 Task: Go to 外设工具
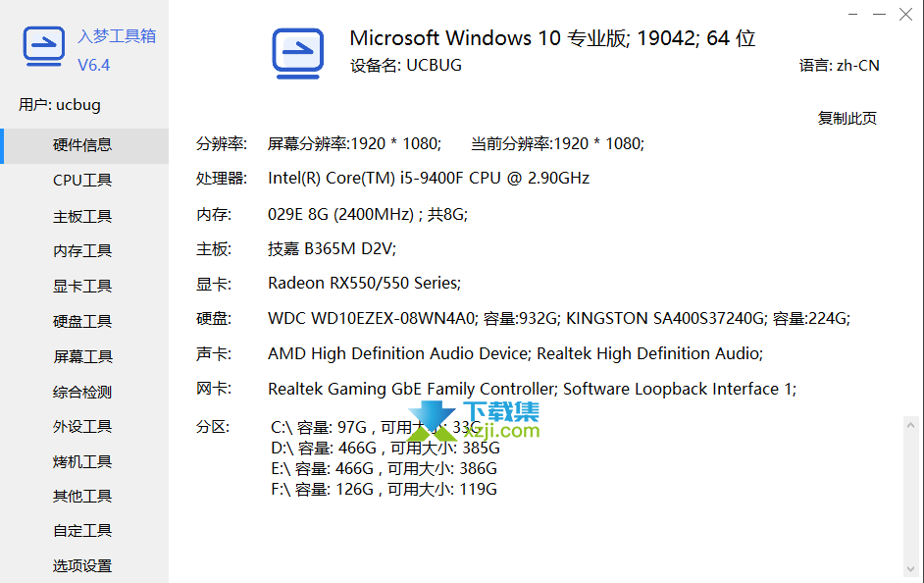(84, 426)
